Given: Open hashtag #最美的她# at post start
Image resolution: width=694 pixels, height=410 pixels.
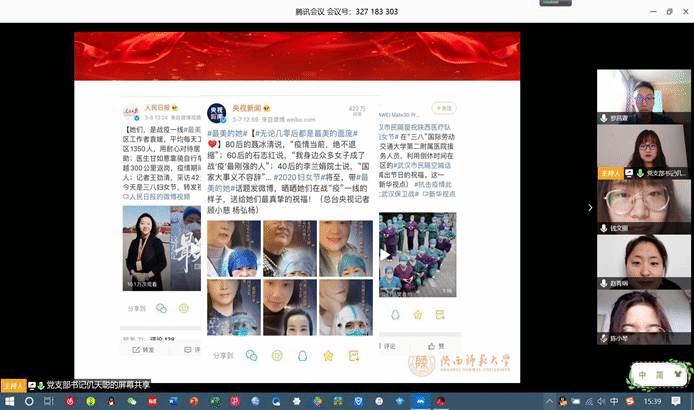Looking at the screenshot, I should click(227, 133).
